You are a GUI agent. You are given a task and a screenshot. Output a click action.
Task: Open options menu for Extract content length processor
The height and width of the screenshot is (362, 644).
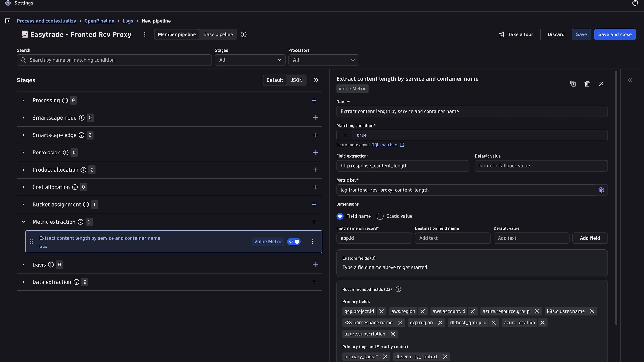[x=312, y=242]
